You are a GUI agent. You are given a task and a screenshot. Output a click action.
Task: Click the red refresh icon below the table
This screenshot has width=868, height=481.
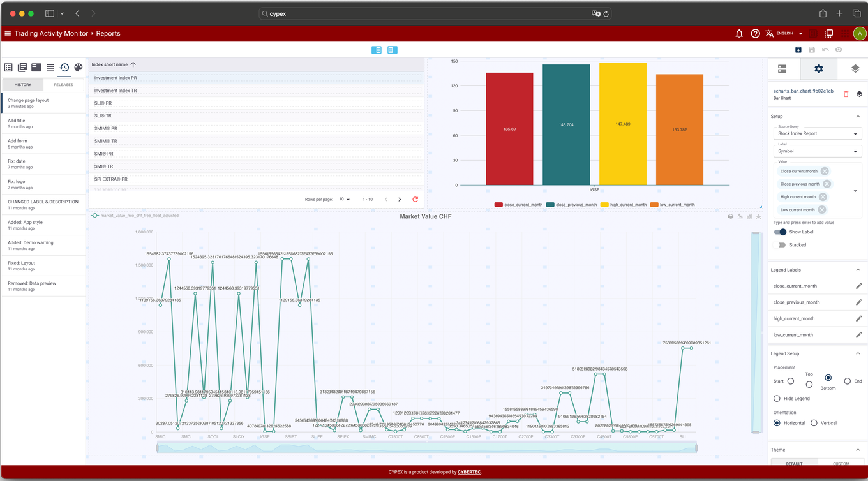click(415, 200)
